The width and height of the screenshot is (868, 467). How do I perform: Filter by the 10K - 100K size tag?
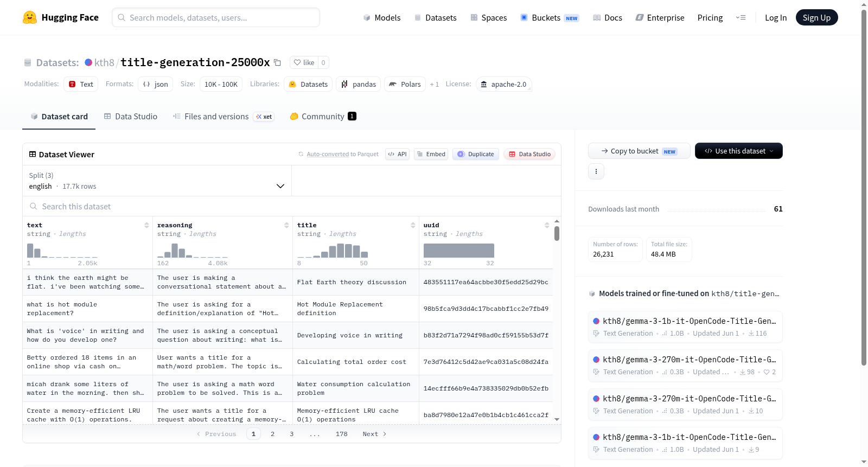pos(221,84)
